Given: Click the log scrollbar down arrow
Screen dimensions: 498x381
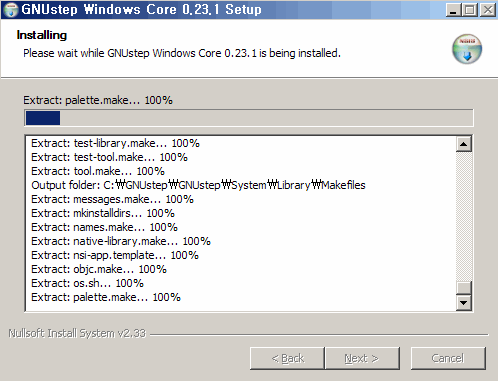Looking at the screenshot, I should pos(464,303).
